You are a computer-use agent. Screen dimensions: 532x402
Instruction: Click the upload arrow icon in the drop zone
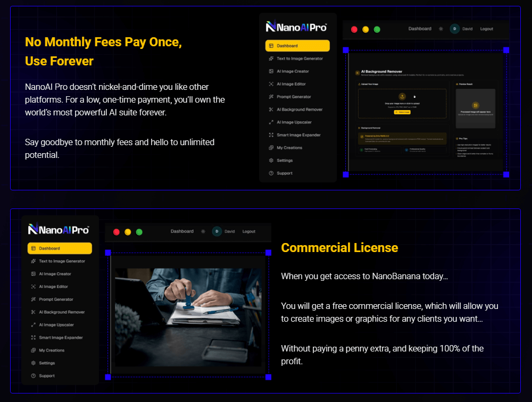point(402,96)
